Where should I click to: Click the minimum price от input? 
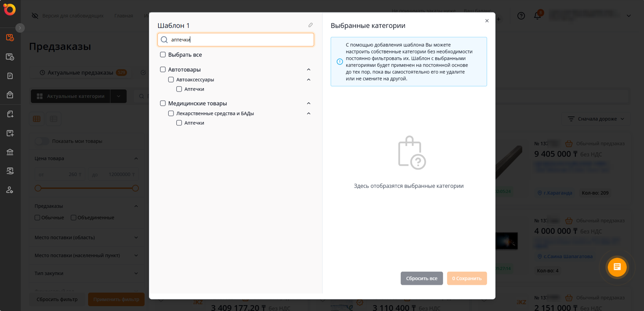coord(60,174)
